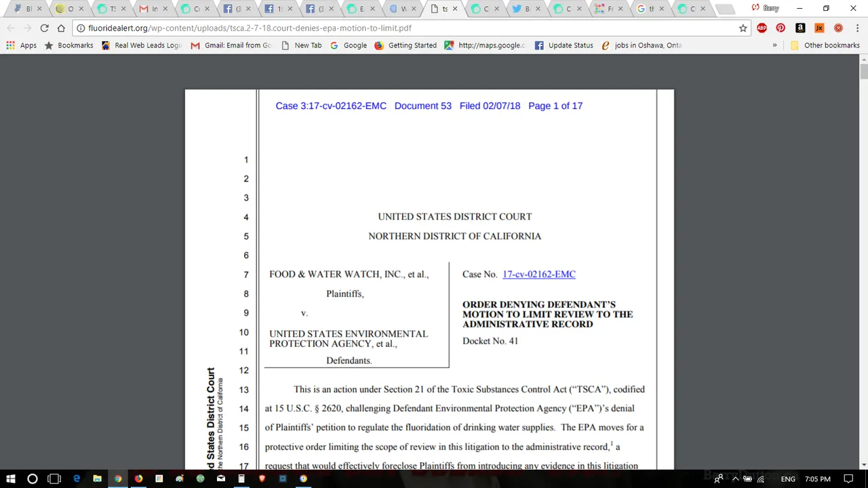
Task: Open the Update Status Facebook bookmark
Action: click(564, 45)
